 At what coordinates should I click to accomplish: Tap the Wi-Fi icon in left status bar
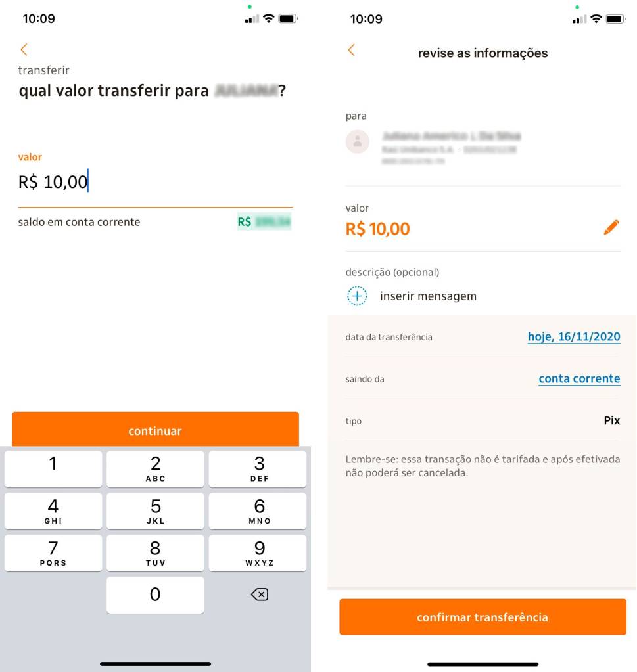click(x=268, y=19)
